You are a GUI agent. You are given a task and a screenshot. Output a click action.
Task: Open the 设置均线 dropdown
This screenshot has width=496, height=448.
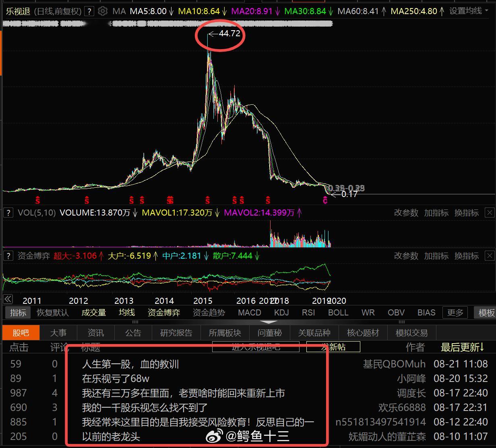(x=469, y=11)
